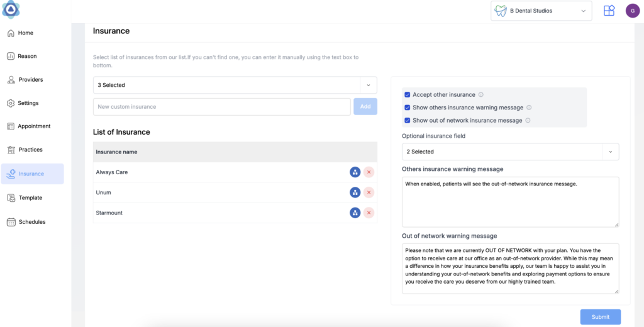Remove Unum insurance with red X icon
The image size is (644, 327).
[369, 192]
